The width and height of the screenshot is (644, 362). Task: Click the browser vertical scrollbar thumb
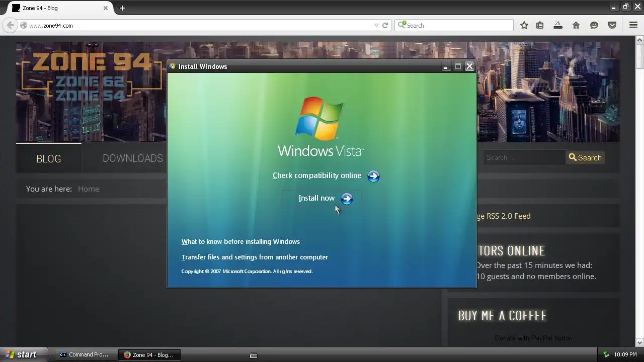(640, 56)
